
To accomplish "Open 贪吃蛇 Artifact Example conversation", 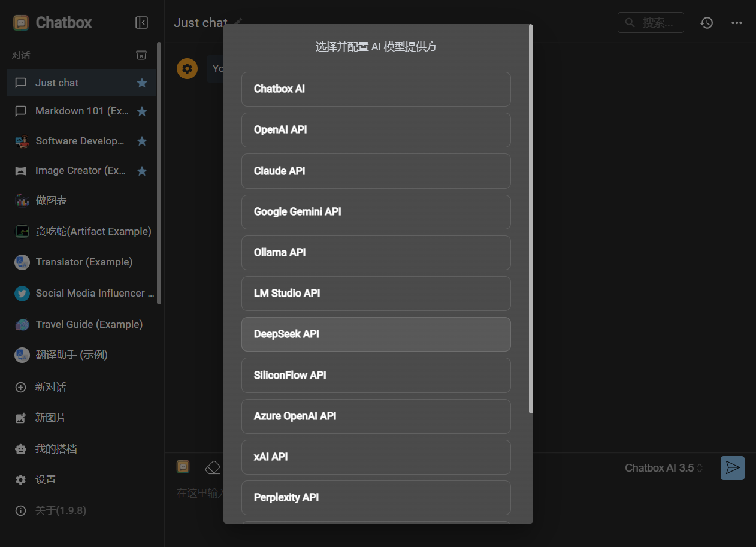I will 81,231.
